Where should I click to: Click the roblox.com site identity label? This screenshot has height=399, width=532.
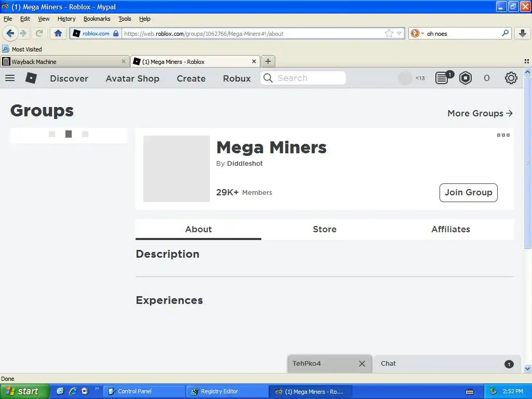click(x=96, y=33)
